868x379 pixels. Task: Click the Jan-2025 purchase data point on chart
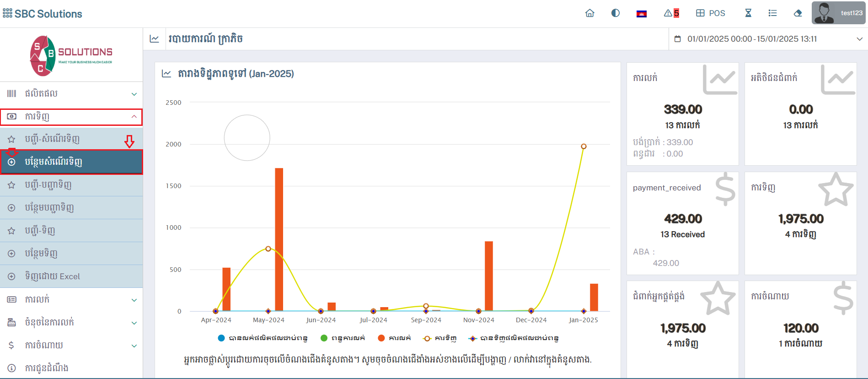(584, 146)
